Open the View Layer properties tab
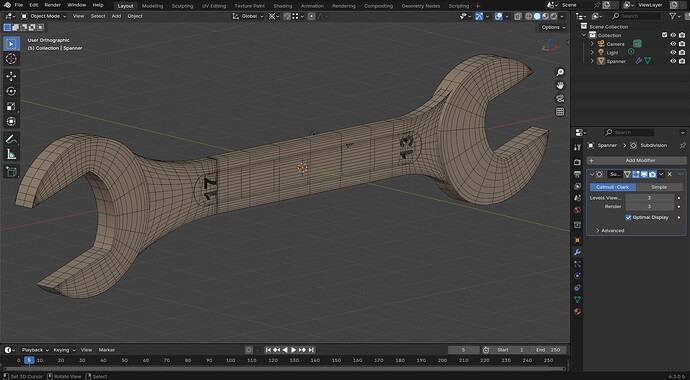 577,186
